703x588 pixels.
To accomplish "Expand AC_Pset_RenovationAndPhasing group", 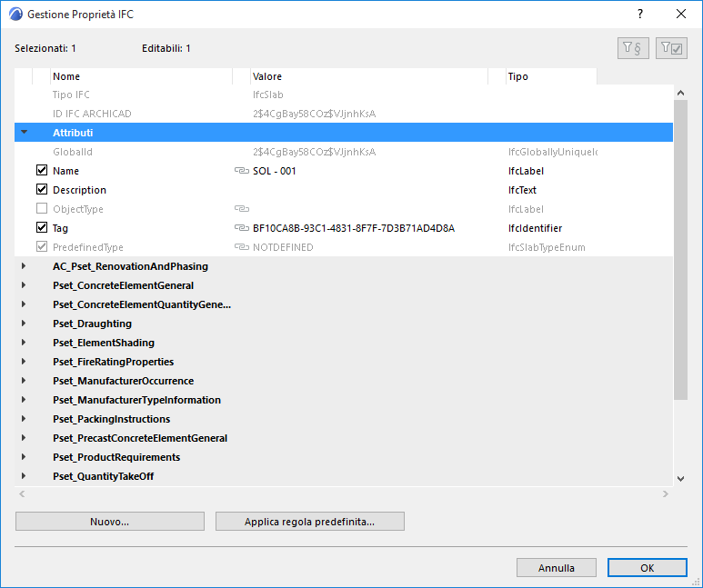I will click(x=24, y=266).
